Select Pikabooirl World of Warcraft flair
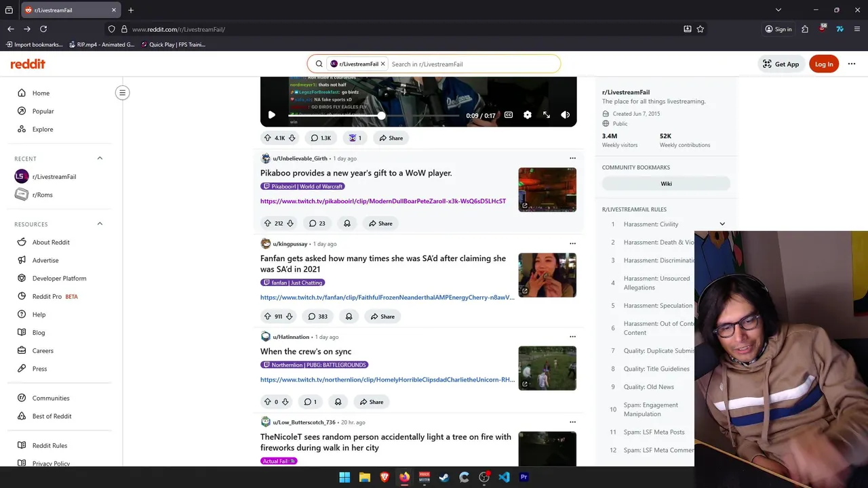This screenshot has width=868, height=488. (302, 186)
